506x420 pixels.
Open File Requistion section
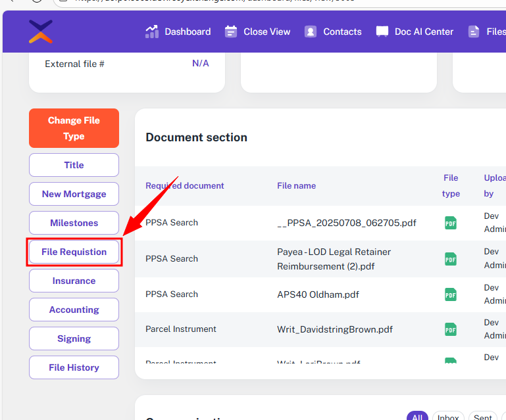(74, 252)
